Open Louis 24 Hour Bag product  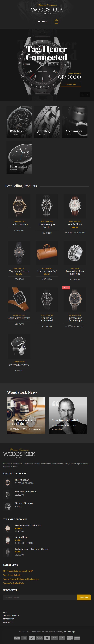[x=47, y=271]
